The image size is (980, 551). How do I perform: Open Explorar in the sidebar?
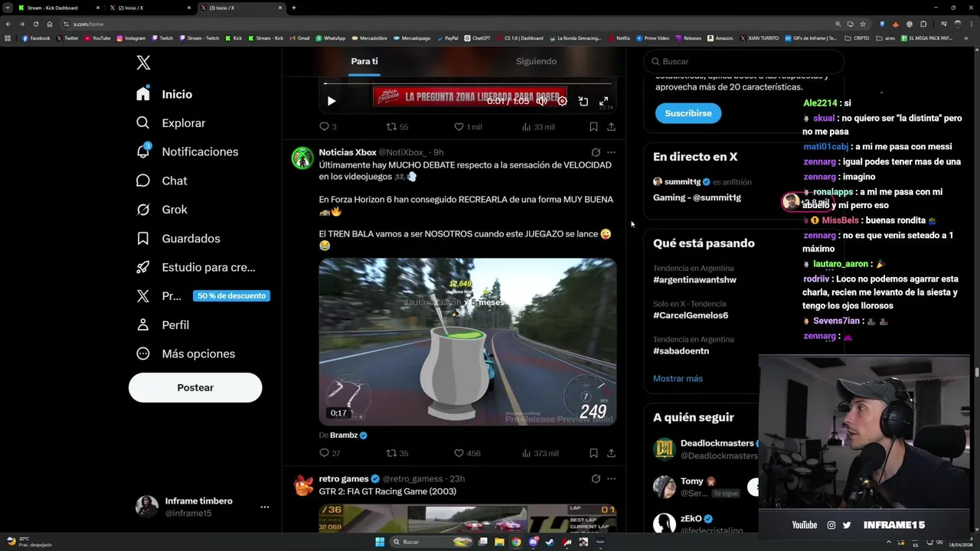170,123
